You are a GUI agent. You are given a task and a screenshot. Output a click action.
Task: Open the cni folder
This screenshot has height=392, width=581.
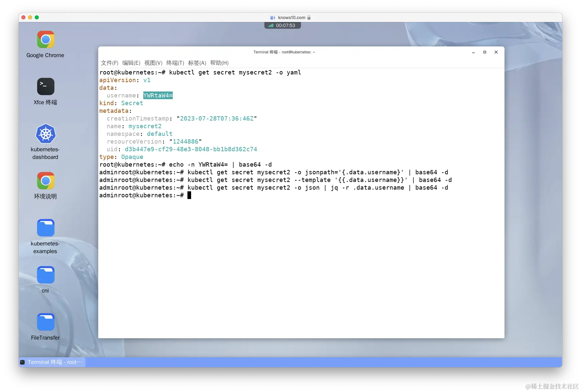45,274
